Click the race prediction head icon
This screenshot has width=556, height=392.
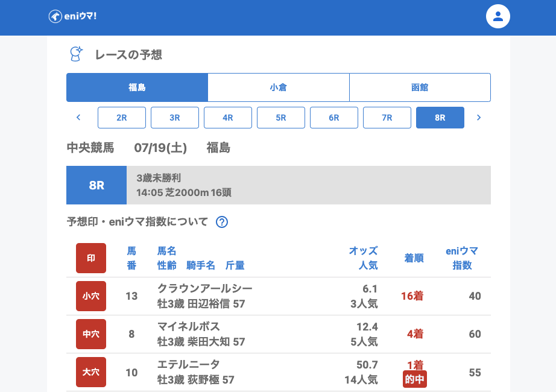click(x=76, y=54)
